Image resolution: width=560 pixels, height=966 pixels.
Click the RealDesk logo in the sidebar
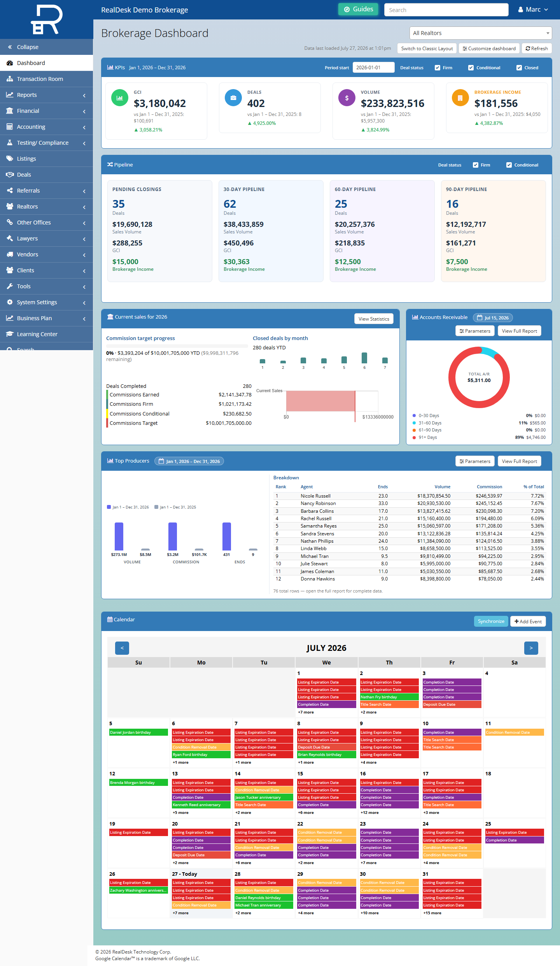coord(47,19)
